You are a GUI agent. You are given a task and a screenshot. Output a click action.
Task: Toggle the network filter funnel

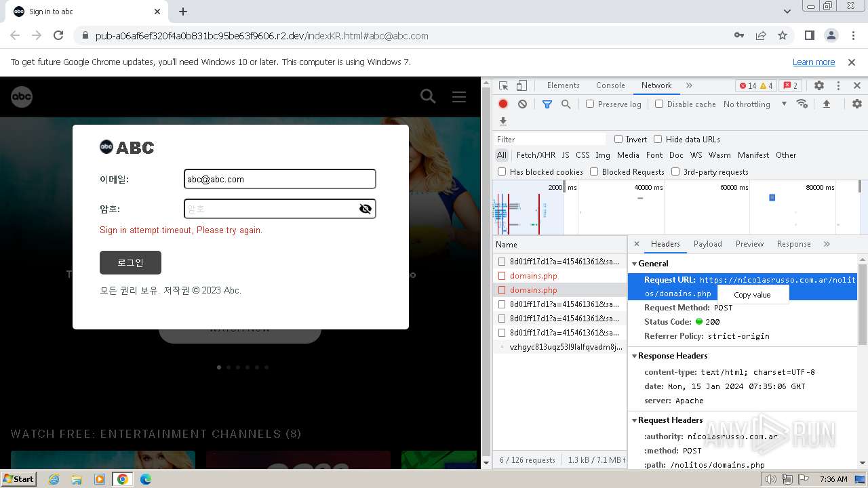click(x=547, y=104)
